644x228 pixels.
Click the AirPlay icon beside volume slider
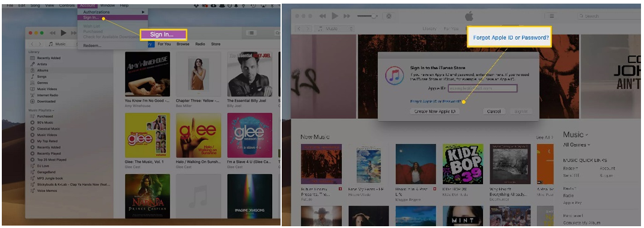point(389,16)
